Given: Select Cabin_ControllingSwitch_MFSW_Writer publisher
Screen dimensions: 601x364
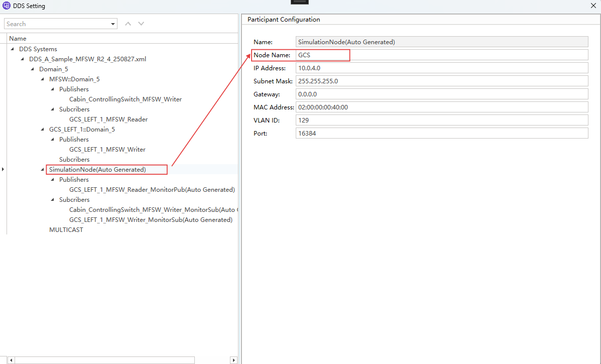Looking at the screenshot, I should pos(125,99).
